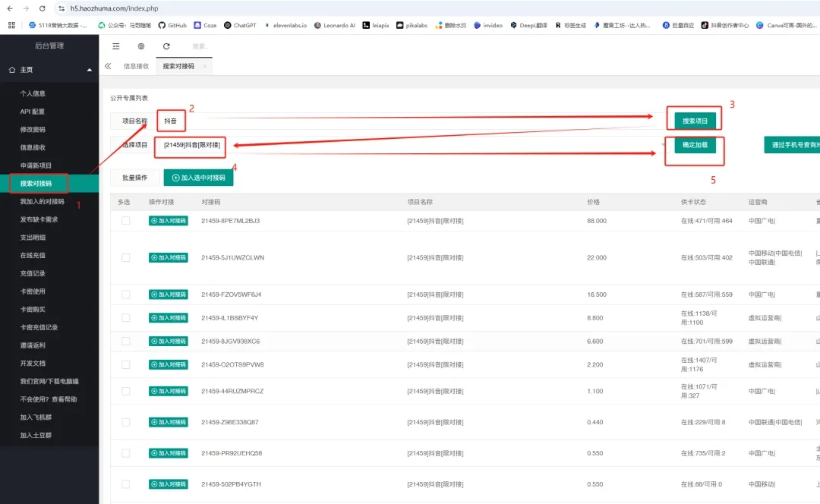Click browser reload button

pos(42,8)
